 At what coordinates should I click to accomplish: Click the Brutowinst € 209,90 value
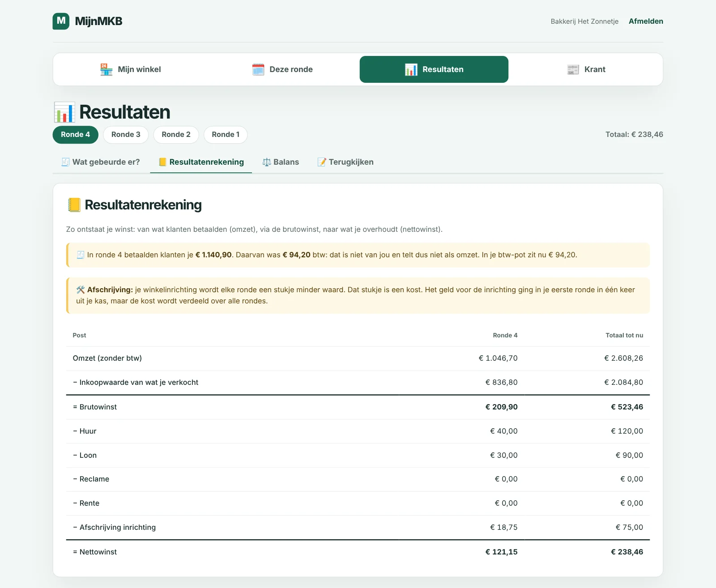point(502,407)
